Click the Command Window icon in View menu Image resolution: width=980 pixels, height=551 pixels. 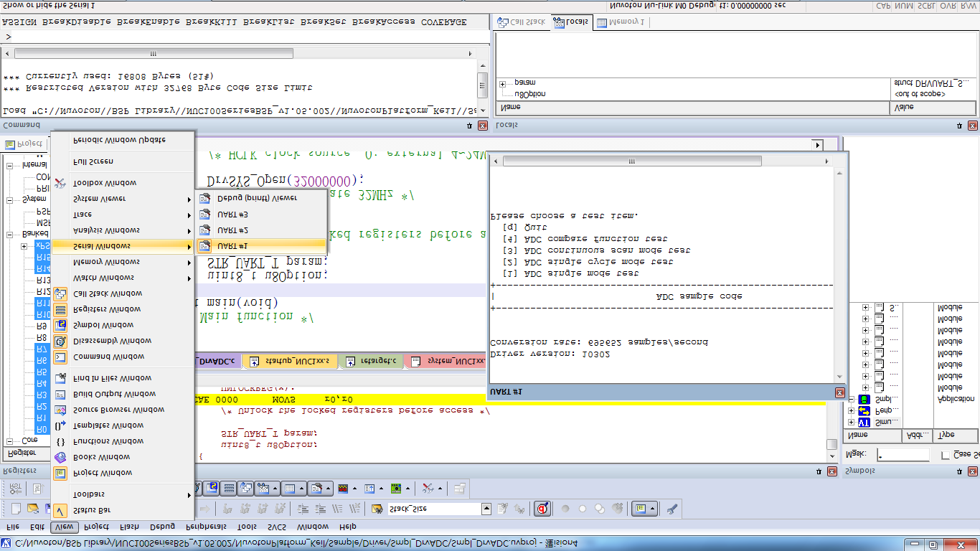point(60,357)
